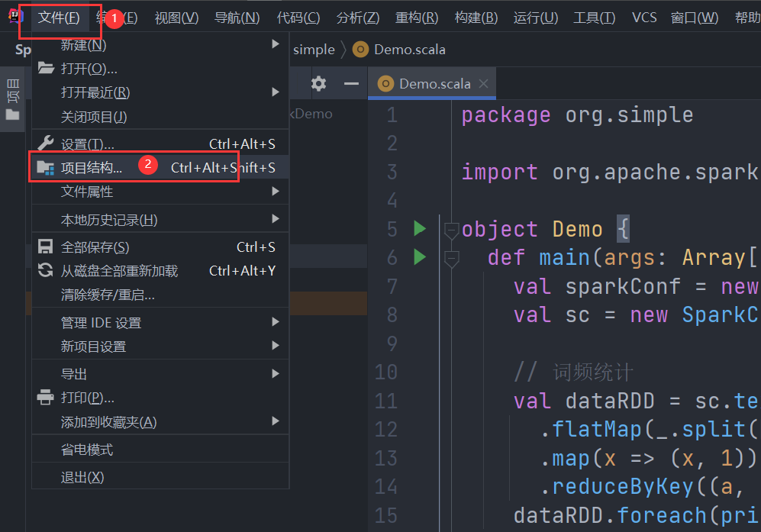Collapse the object Demo code block

tap(452, 230)
